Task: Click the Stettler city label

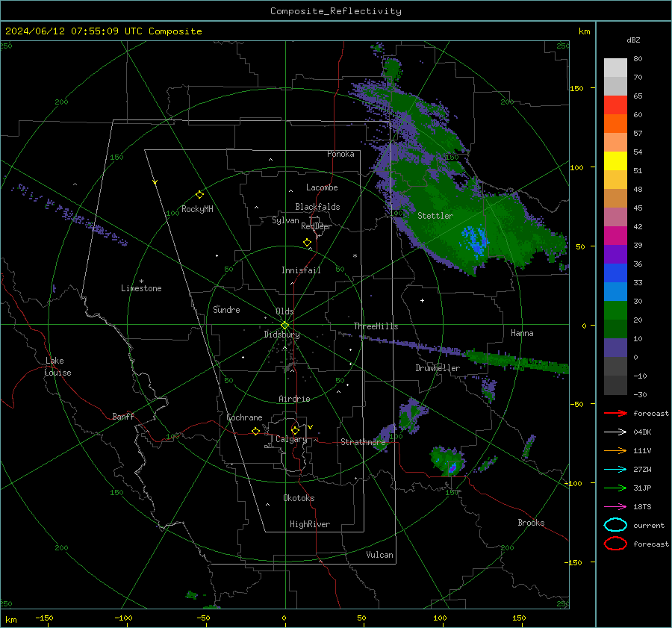Action: (x=435, y=216)
